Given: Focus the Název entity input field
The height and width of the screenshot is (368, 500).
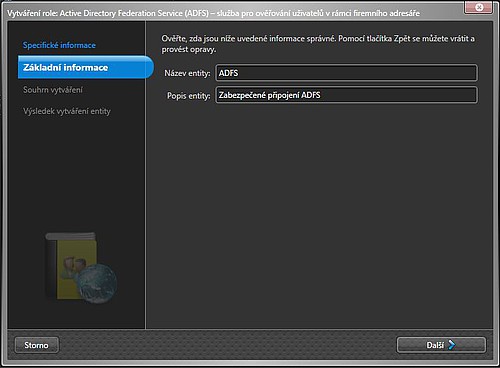Looking at the screenshot, I should coord(346,73).
